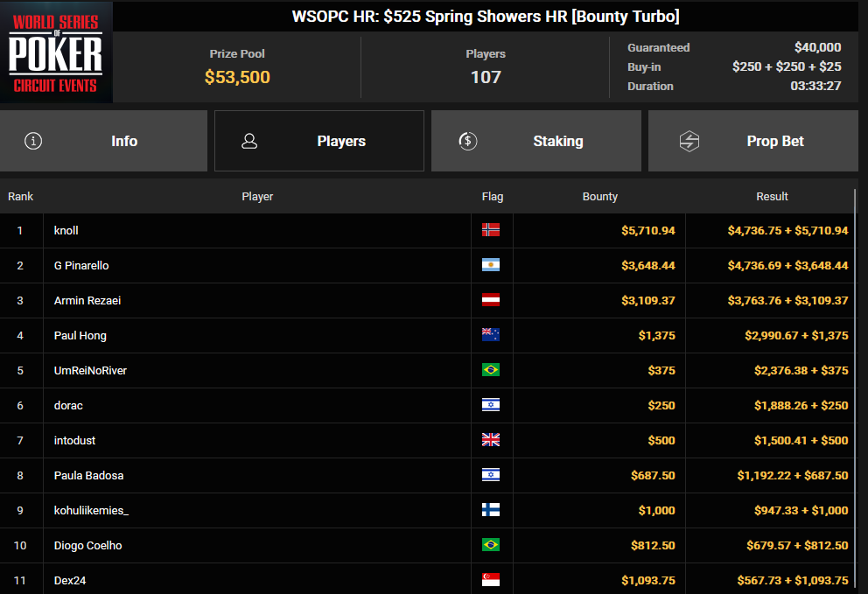Click Armin Rezaei's bounty $3,109.37
This screenshot has height=594, width=868.
tap(648, 301)
